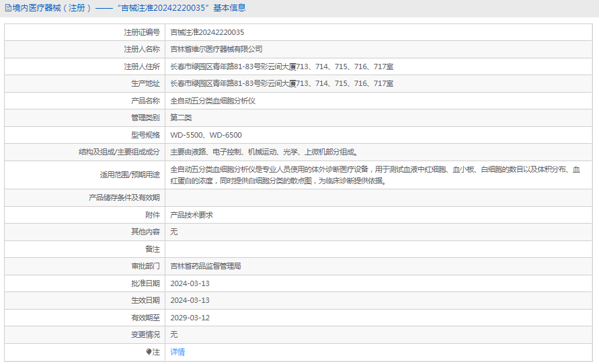Select attachment value 产品技术要求
This screenshot has width=599, height=364.
(192, 215)
